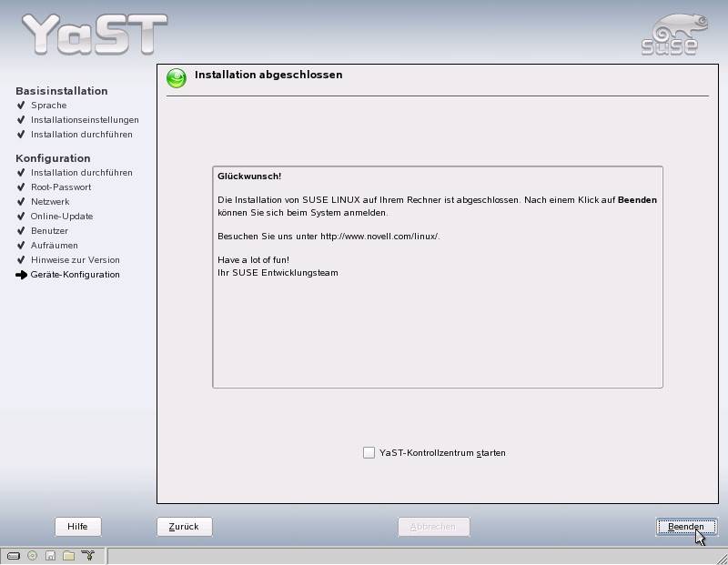Select Installation durchführen under Basisinstallation
The image size is (728, 565).
81,135
